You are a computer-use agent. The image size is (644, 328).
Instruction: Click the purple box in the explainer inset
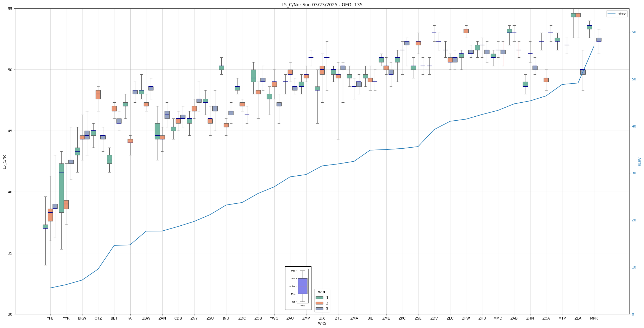point(302,286)
